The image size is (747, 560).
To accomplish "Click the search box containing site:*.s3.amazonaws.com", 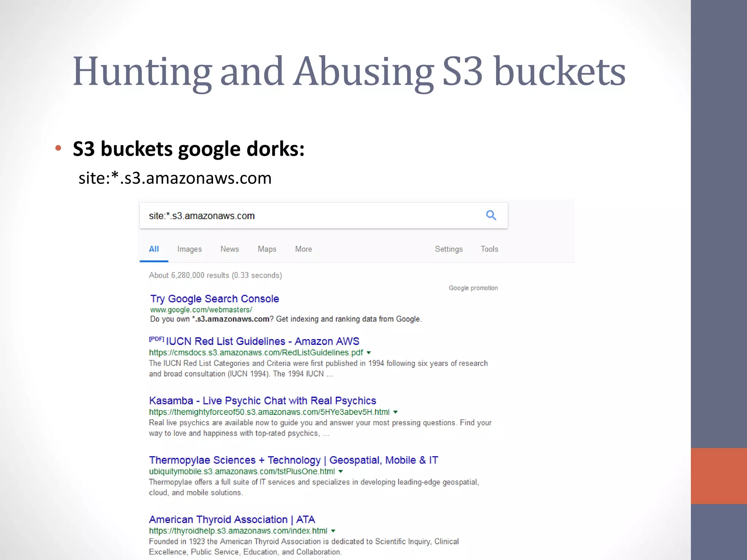I will point(324,215).
